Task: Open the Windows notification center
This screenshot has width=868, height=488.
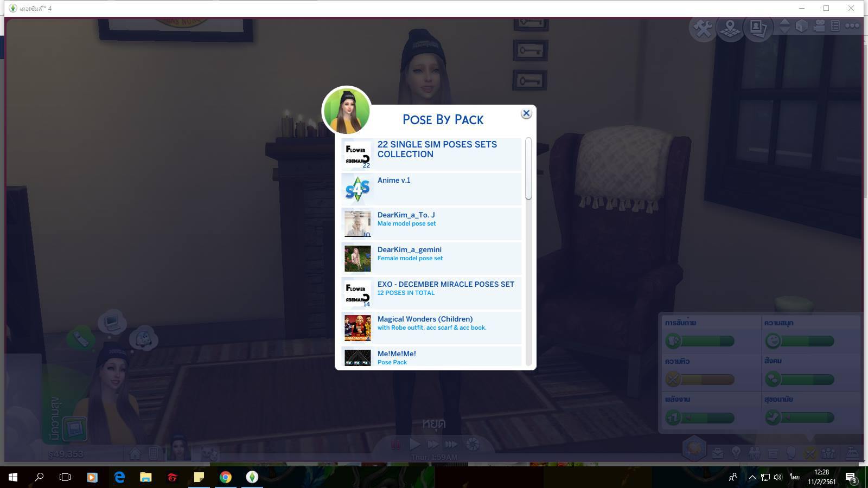Action: pos(851,477)
